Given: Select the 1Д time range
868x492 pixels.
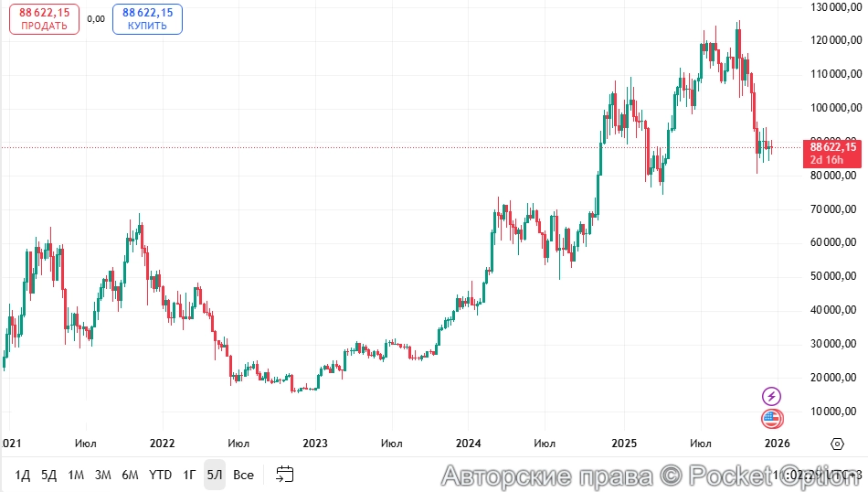Looking at the screenshot, I should [x=23, y=475].
